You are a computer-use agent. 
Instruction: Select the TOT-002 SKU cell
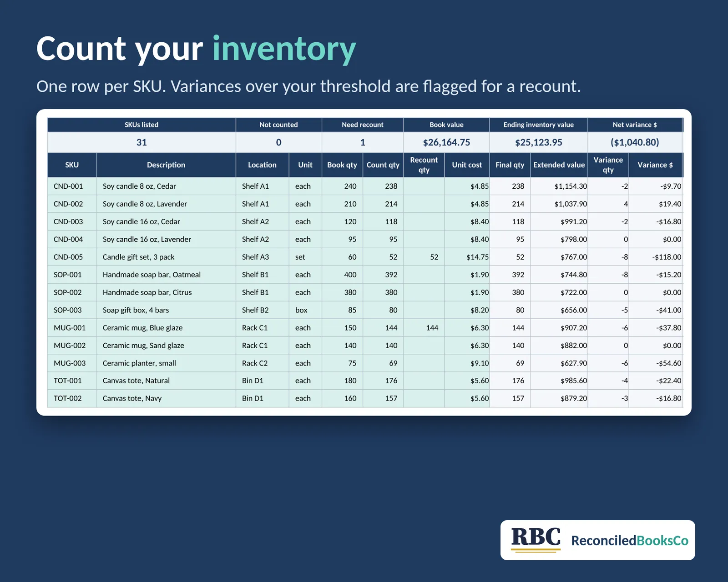[x=72, y=399]
